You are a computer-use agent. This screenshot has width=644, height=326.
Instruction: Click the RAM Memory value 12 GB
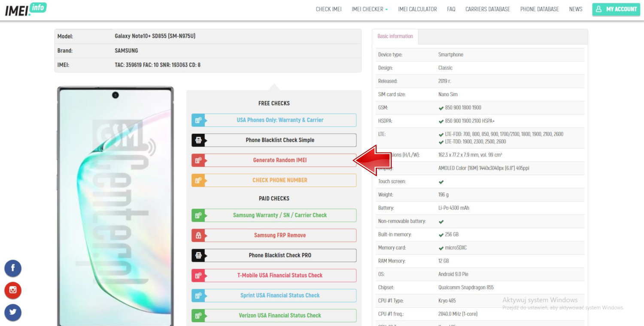click(x=444, y=261)
